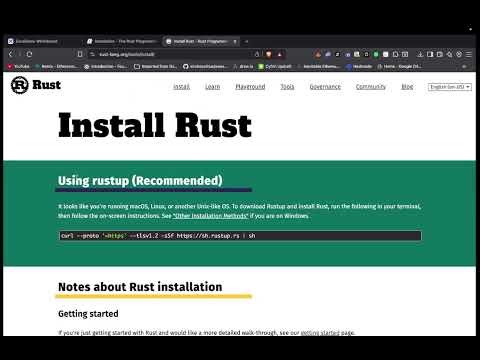Click the 'Notes about Rust installation' heading
The height and width of the screenshot is (360, 480).
pos(140,287)
